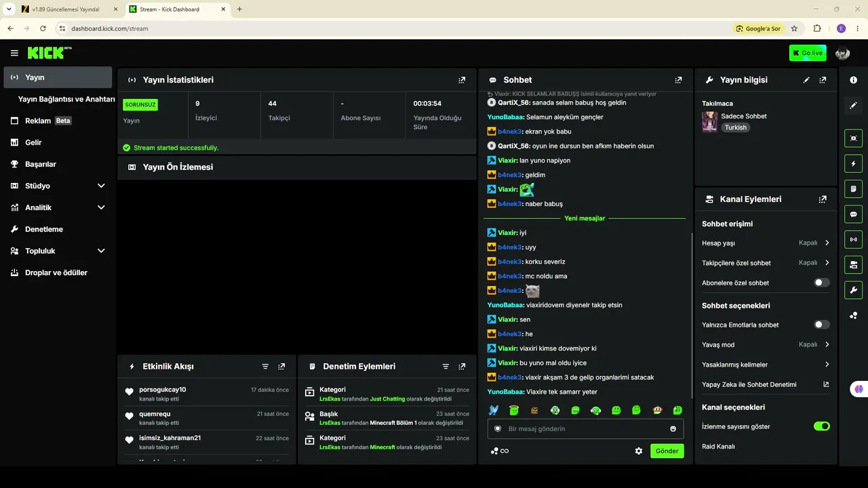Toggle the wrench stream info widget in right rail
The width and height of the screenshot is (868, 488).
(x=853, y=290)
